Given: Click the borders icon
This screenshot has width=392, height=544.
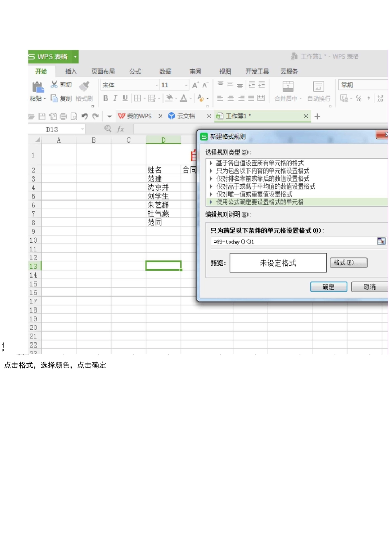Looking at the screenshot, I should pyautogui.click(x=137, y=98).
